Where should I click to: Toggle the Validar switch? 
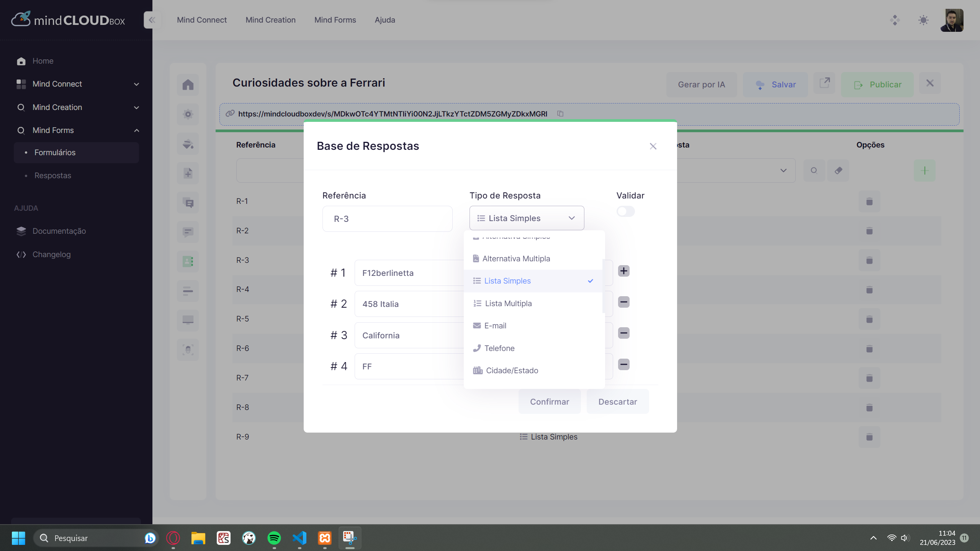pyautogui.click(x=625, y=212)
